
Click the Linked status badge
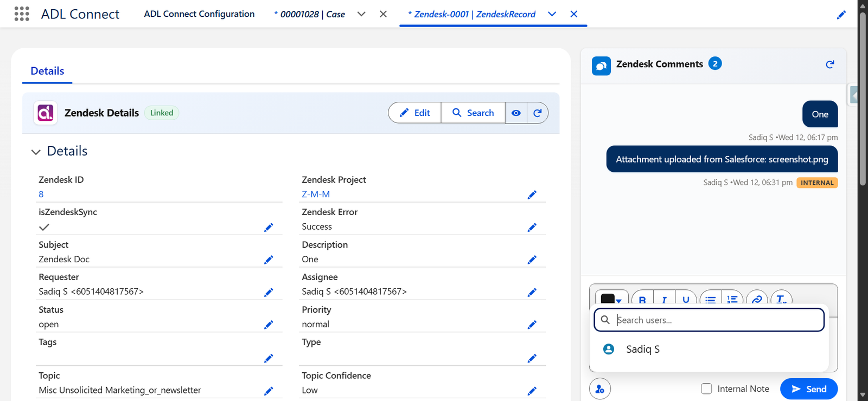162,113
